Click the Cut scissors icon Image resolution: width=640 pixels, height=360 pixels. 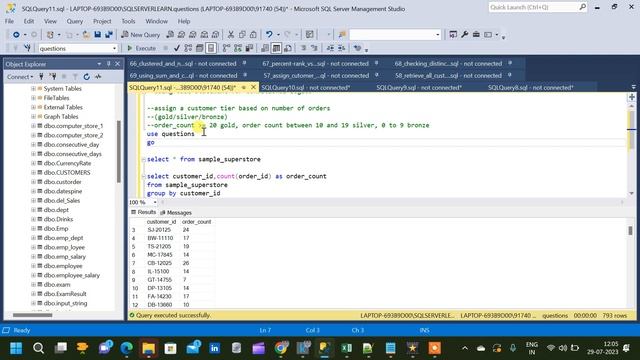click(x=231, y=35)
